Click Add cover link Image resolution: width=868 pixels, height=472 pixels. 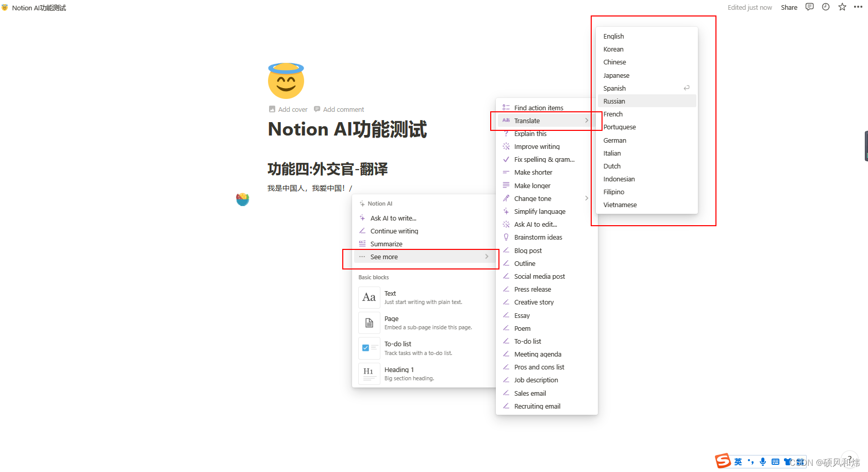point(288,109)
